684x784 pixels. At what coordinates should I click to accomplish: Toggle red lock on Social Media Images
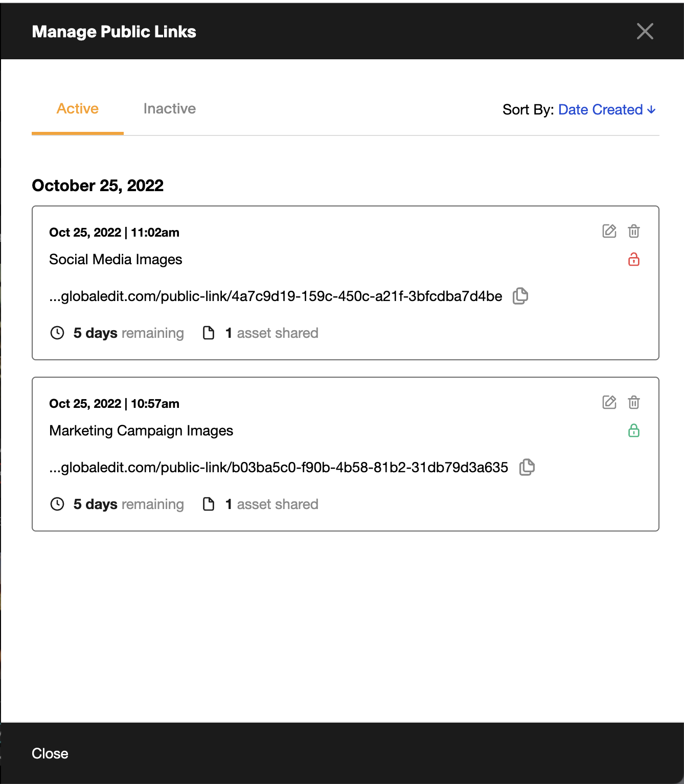click(x=634, y=260)
